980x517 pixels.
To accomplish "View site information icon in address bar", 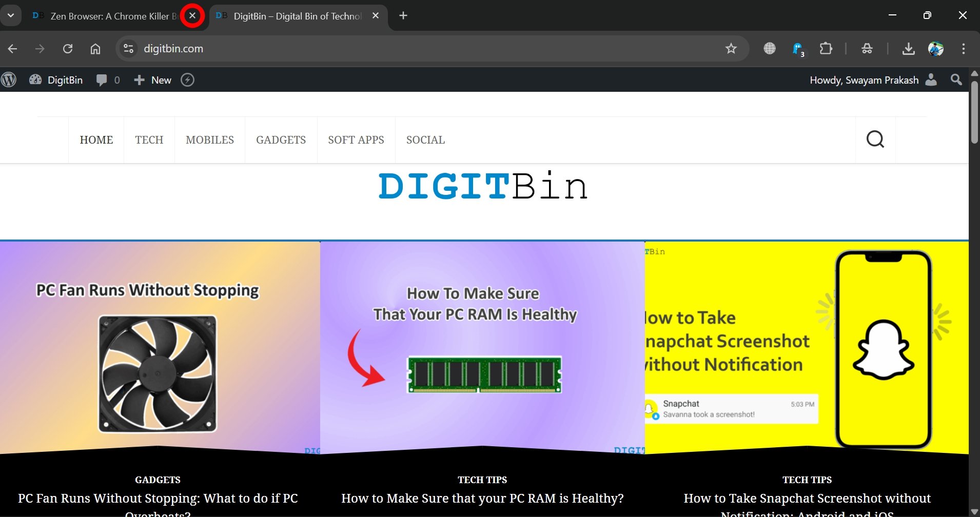I will pos(129,49).
